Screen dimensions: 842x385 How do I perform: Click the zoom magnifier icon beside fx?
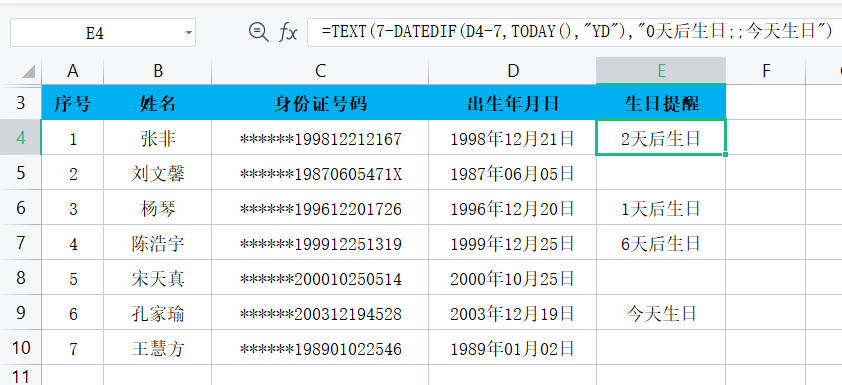258,32
